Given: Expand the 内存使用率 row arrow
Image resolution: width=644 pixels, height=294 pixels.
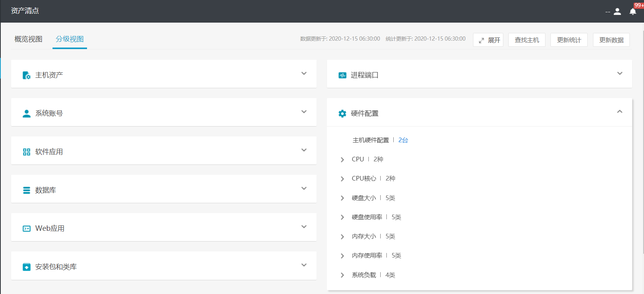Looking at the screenshot, I should point(342,256).
